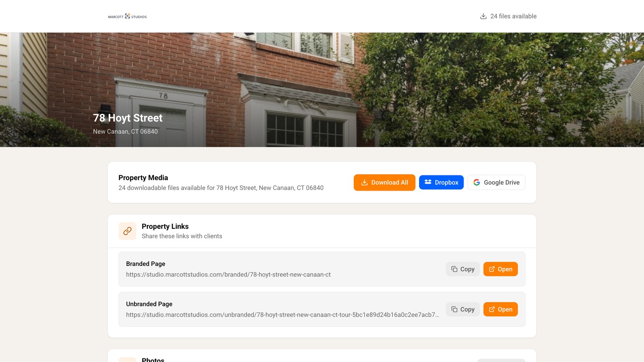Click the Property Links heading
The image size is (644, 362).
165,226
